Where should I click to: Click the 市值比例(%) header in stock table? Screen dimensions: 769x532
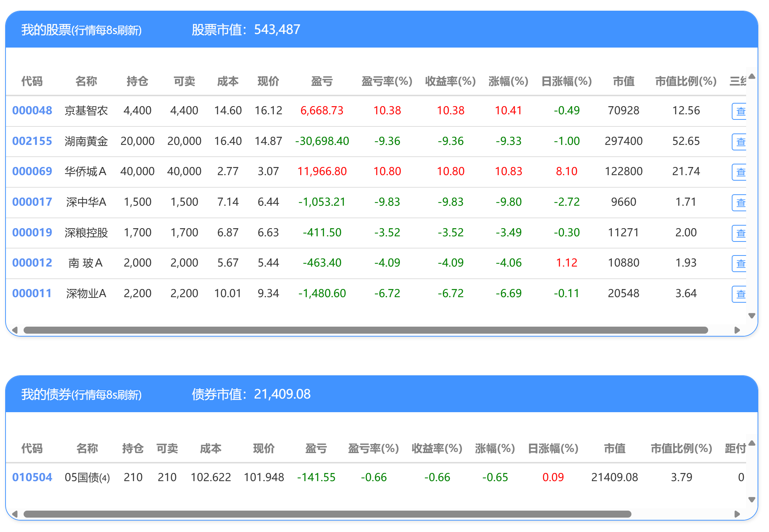coord(686,81)
